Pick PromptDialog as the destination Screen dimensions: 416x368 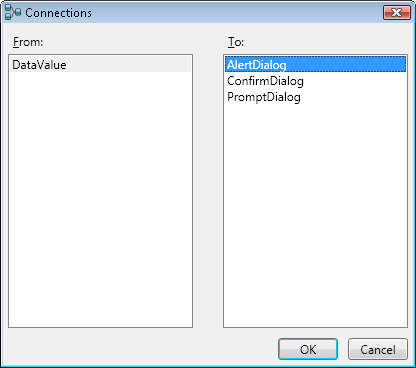(x=315, y=97)
